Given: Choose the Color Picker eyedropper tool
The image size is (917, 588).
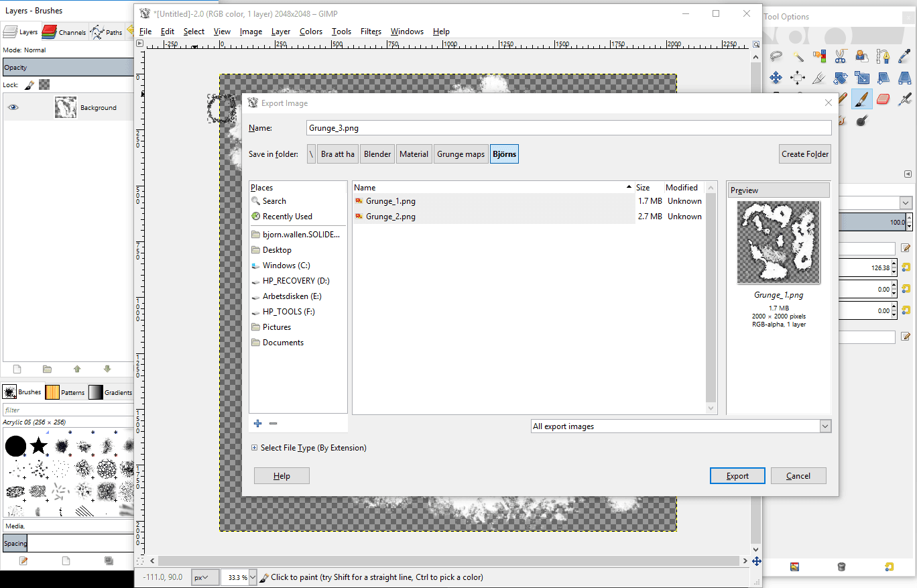Looking at the screenshot, I should click(x=904, y=56).
